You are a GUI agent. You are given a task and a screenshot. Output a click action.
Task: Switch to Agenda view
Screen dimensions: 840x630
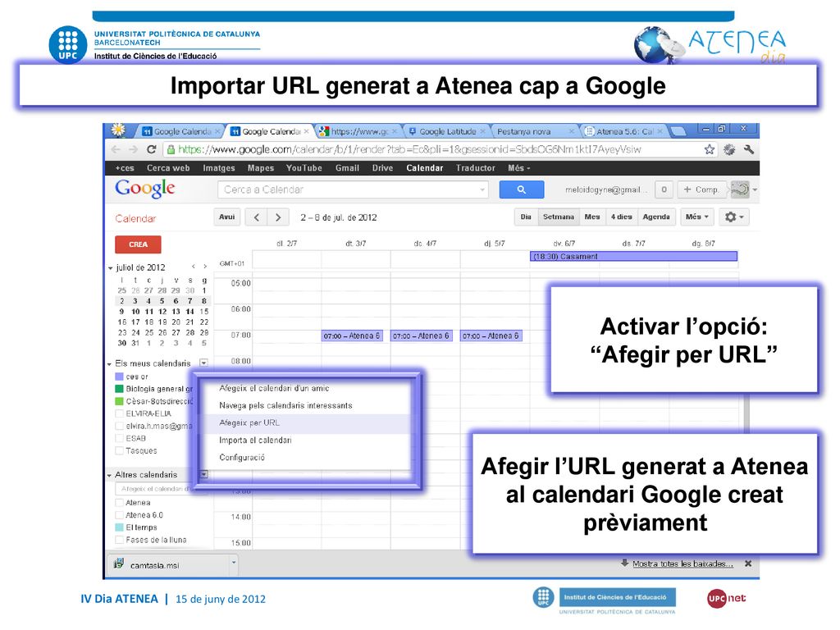click(656, 217)
